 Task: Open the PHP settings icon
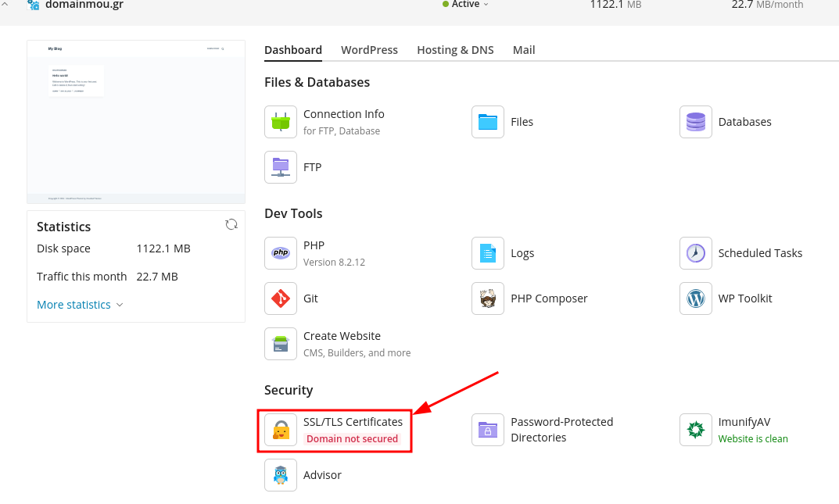click(x=281, y=253)
